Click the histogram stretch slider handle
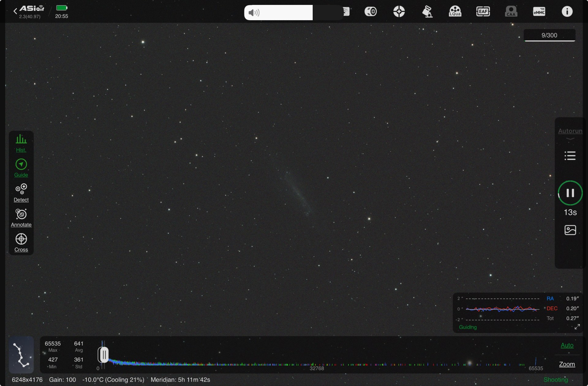Screen dimensions: 588x386 104,355
